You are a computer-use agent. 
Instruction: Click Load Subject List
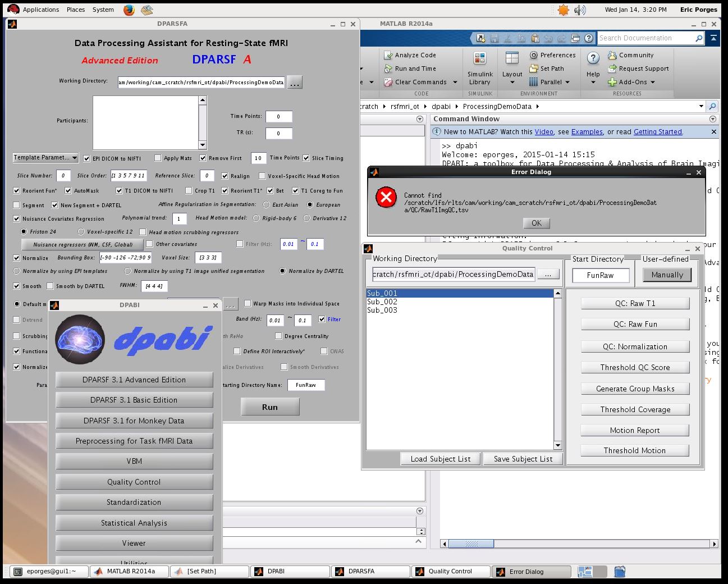pyautogui.click(x=441, y=459)
